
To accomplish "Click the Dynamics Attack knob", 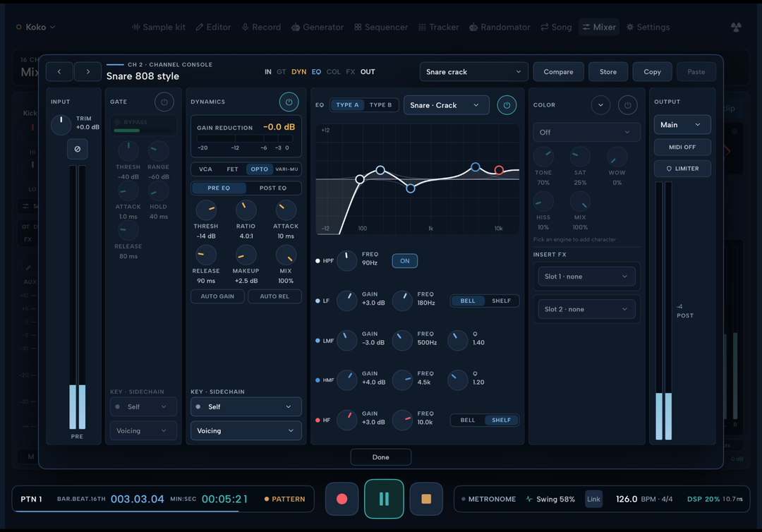I will click(x=286, y=210).
